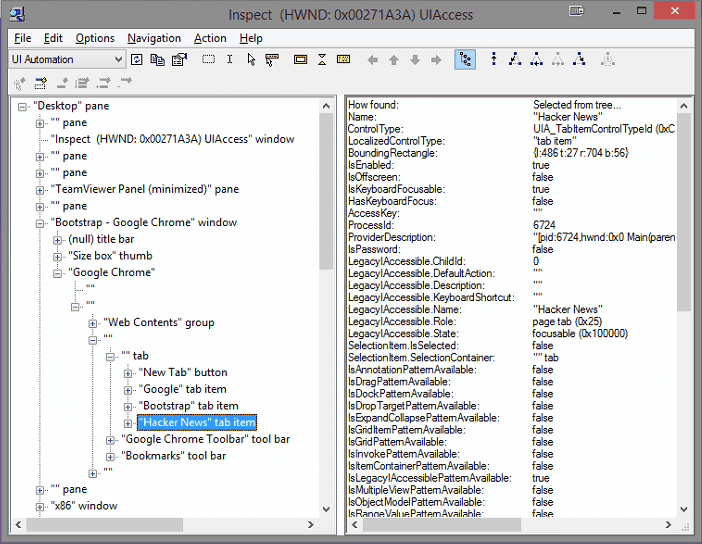Click the Refresh icon in the toolbar
Image resolution: width=702 pixels, height=544 pixels.
coord(138,60)
